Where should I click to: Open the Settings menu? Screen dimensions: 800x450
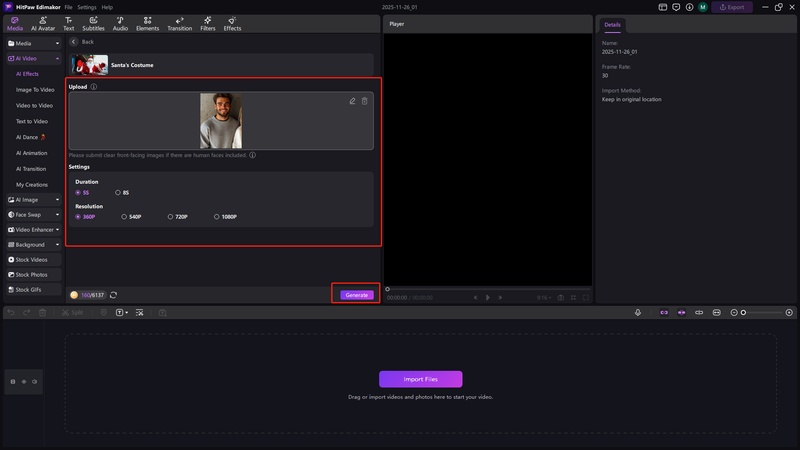pos(87,7)
